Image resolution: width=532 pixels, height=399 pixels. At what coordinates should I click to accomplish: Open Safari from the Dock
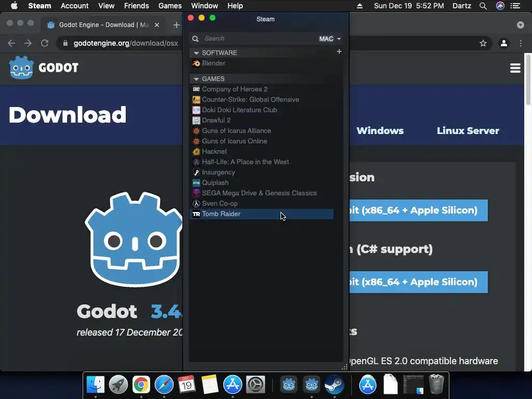tap(164, 384)
